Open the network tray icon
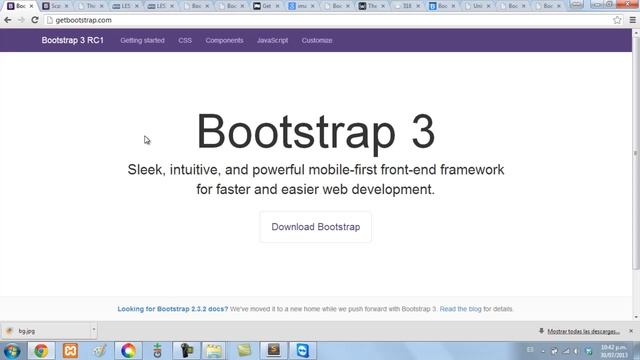This screenshot has width=640, height=360. [x=566, y=351]
